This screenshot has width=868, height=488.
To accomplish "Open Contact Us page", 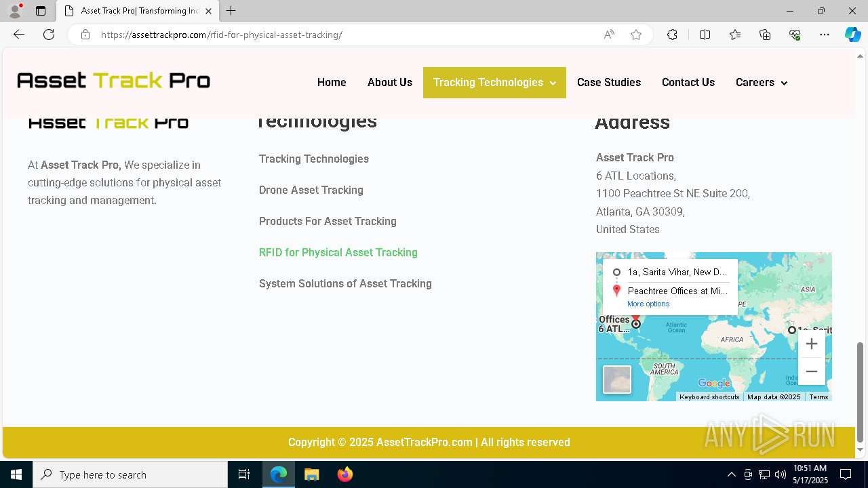I will (x=688, y=83).
